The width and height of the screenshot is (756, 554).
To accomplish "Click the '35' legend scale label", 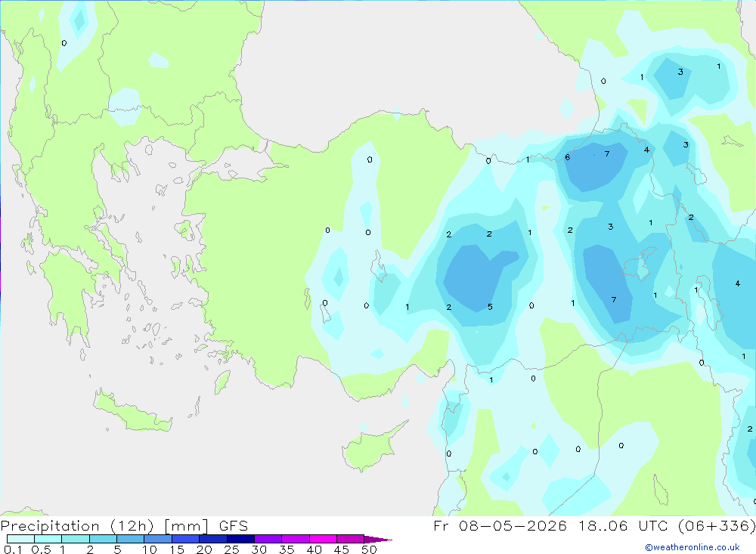I will coord(287,549).
